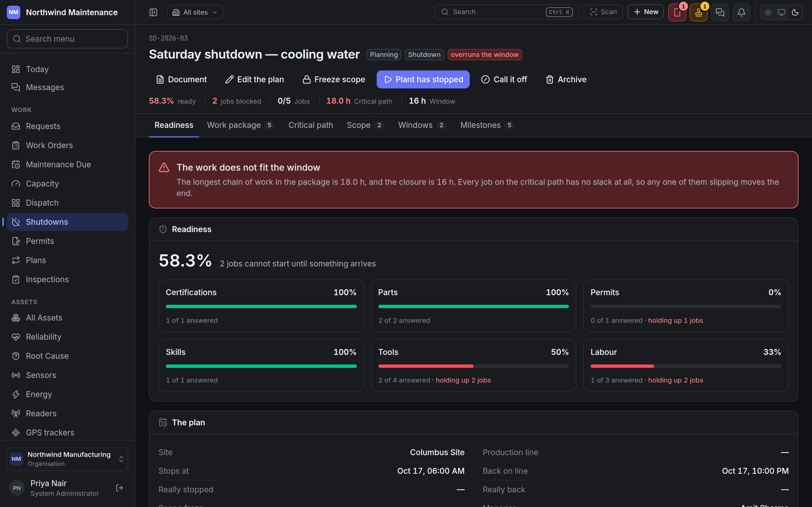Open the red alert icon with badge

[x=677, y=12]
